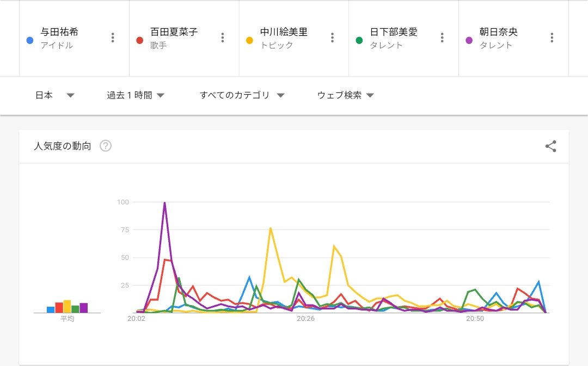
Task: Click the yellow average bar in the chart
Action: coord(67,306)
